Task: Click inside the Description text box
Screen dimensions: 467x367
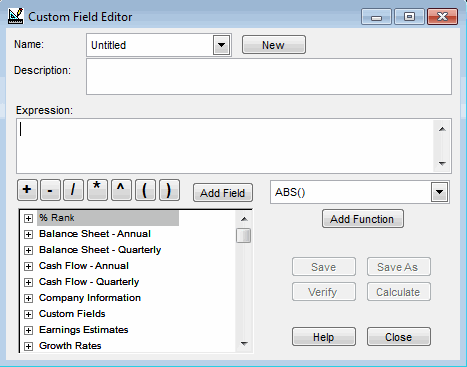Action: (269, 77)
